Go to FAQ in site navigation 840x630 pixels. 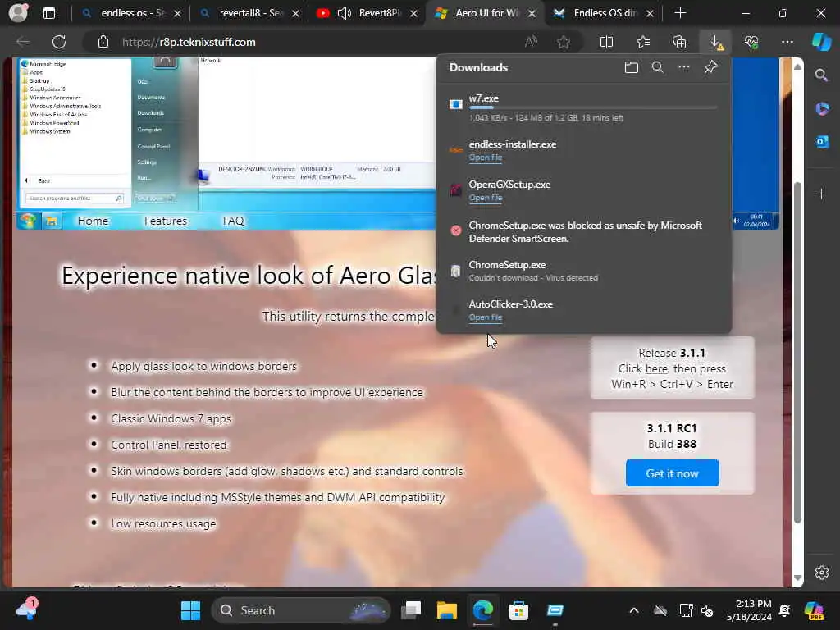233,221
